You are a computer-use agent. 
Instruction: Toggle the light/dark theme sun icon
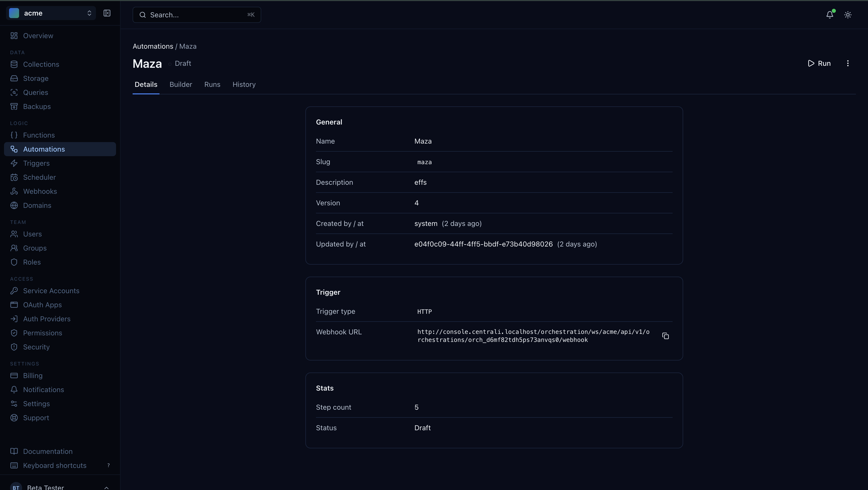(848, 15)
